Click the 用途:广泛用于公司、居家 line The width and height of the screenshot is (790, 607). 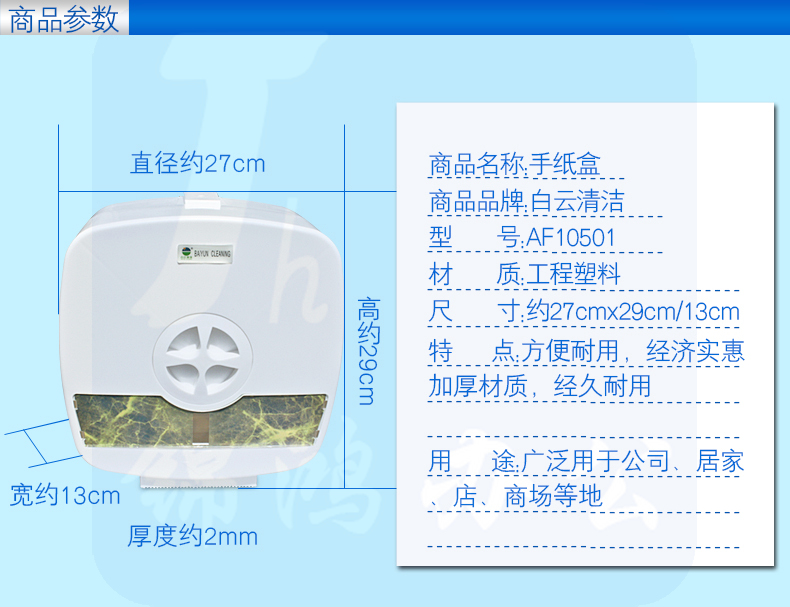point(586,461)
